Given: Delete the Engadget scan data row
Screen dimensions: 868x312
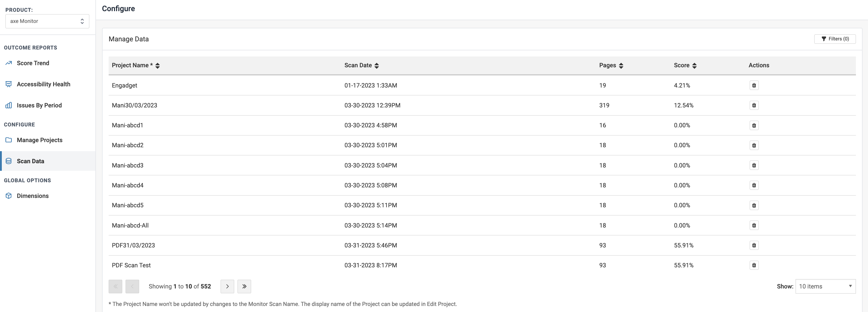Looking at the screenshot, I should click(754, 86).
